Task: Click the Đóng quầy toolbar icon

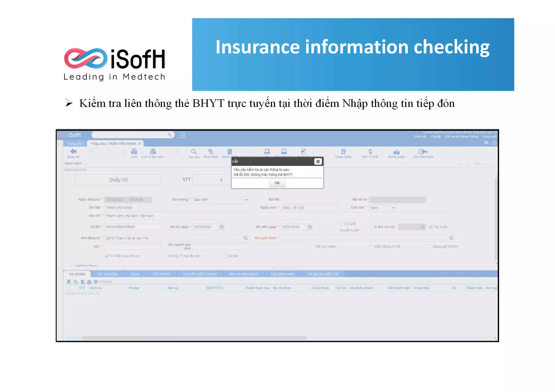Action: pyautogui.click(x=396, y=151)
